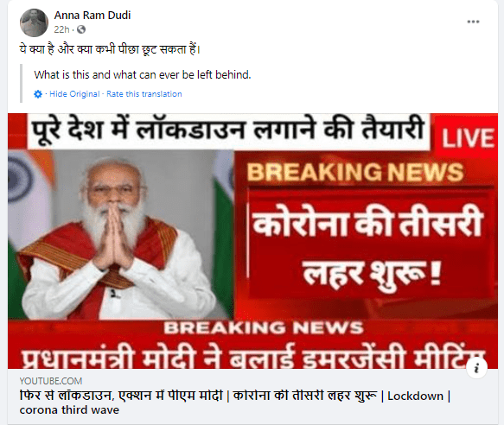Toggle Hide Original text
Image resolution: width=504 pixels, height=425 pixels.
[74, 94]
